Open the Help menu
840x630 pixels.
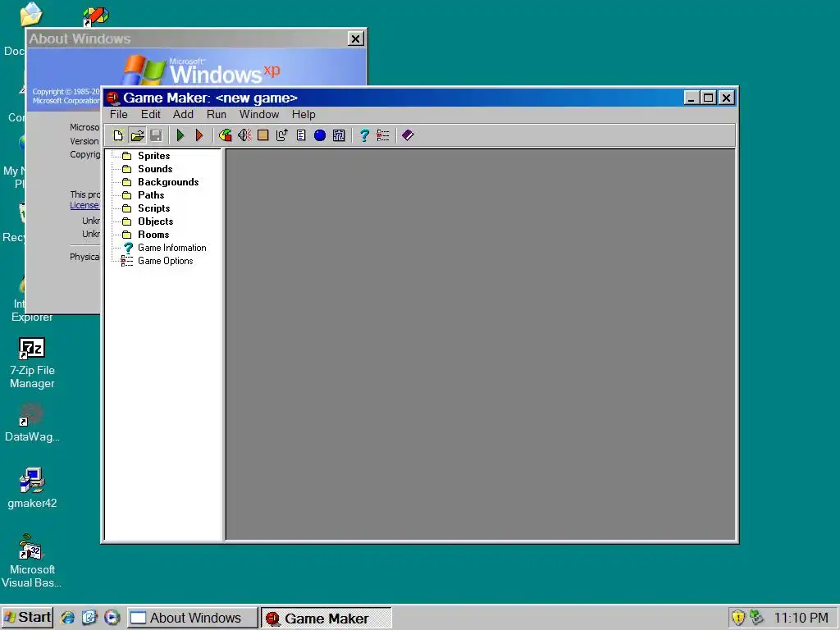point(304,115)
